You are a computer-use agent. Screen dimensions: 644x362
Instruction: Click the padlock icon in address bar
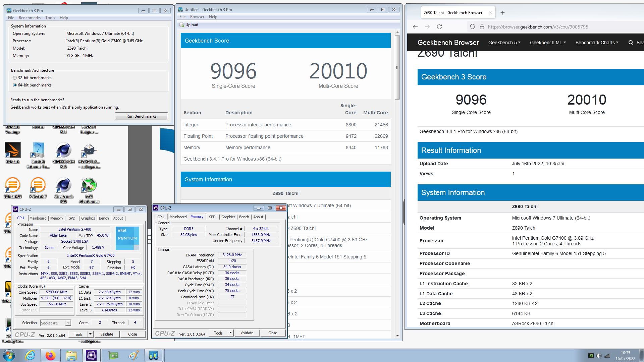pos(482,27)
